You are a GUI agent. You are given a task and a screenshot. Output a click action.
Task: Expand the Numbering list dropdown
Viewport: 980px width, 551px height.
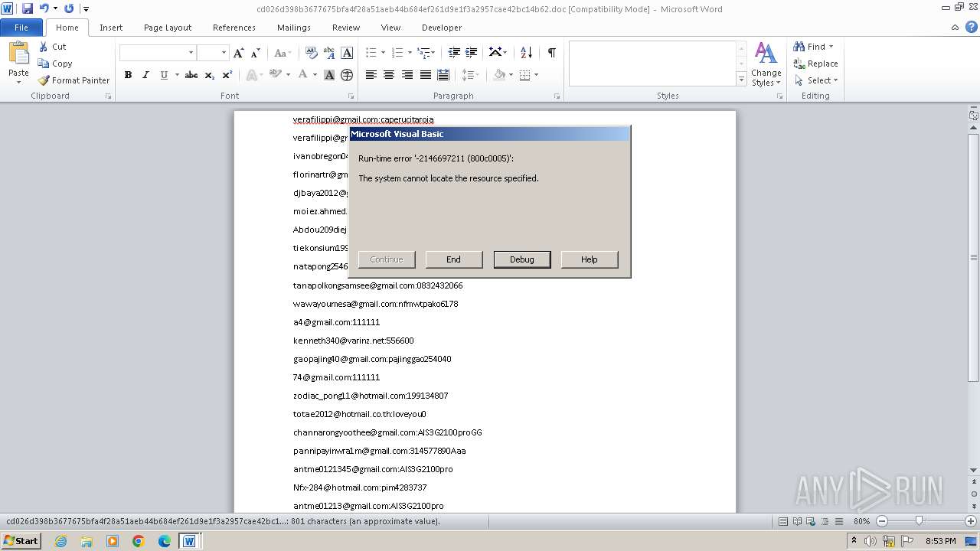(410, 53)
